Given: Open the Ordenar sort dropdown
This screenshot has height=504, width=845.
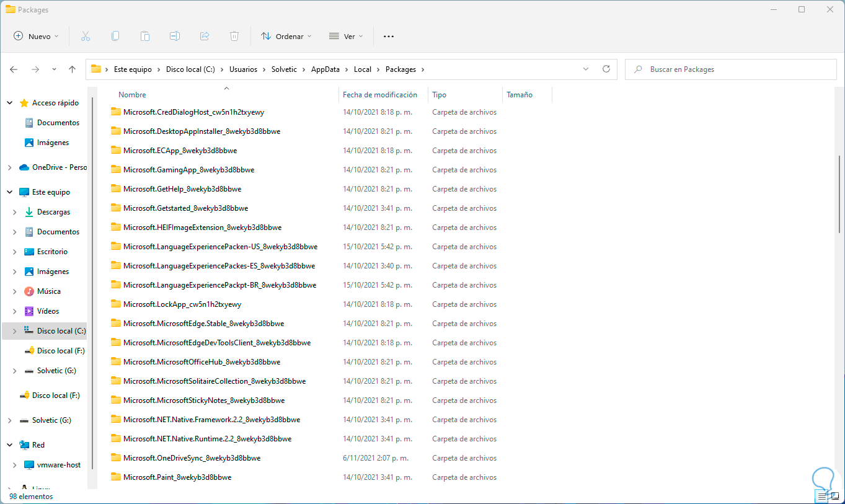Looking at the screenshot, I should click(x=286, y=37).
